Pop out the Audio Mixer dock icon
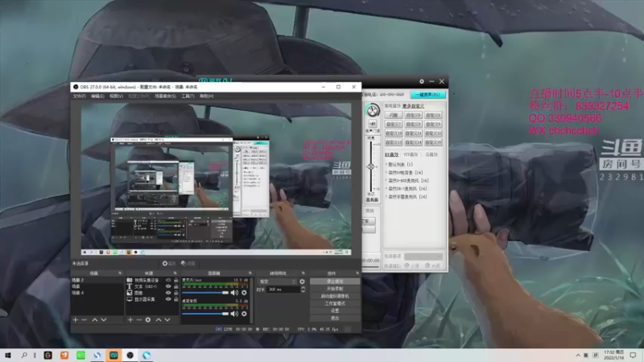 250,273
